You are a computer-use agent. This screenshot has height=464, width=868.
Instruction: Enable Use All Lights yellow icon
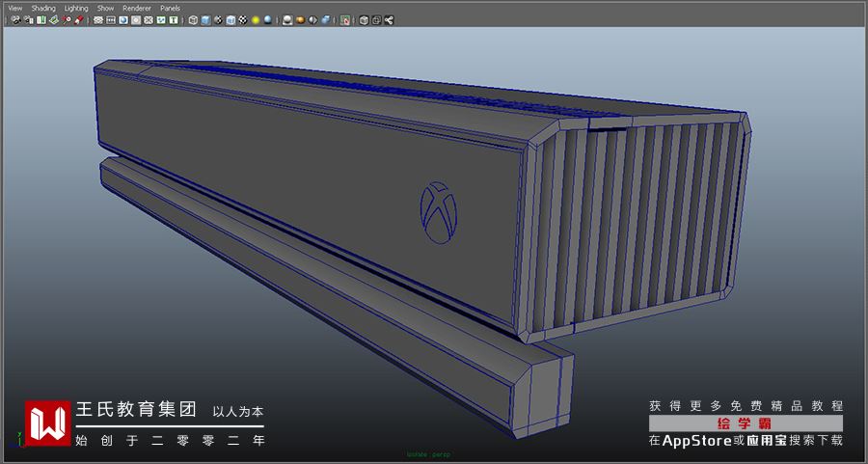256,20
